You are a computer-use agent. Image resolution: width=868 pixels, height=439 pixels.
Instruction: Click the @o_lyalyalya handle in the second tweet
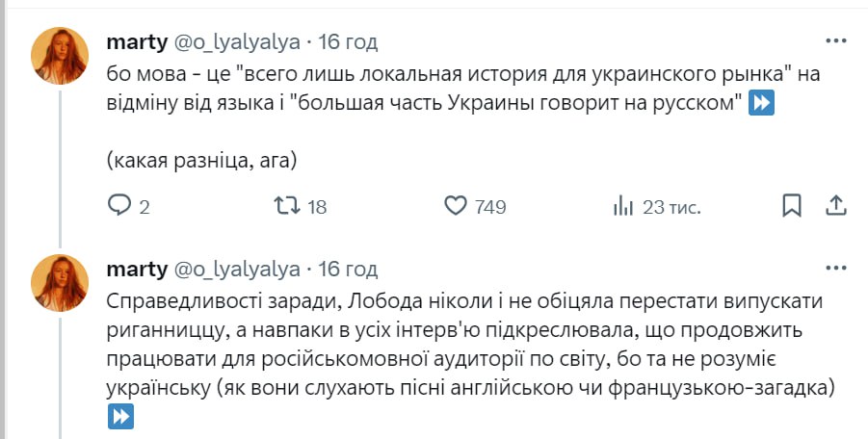point(236,269)
